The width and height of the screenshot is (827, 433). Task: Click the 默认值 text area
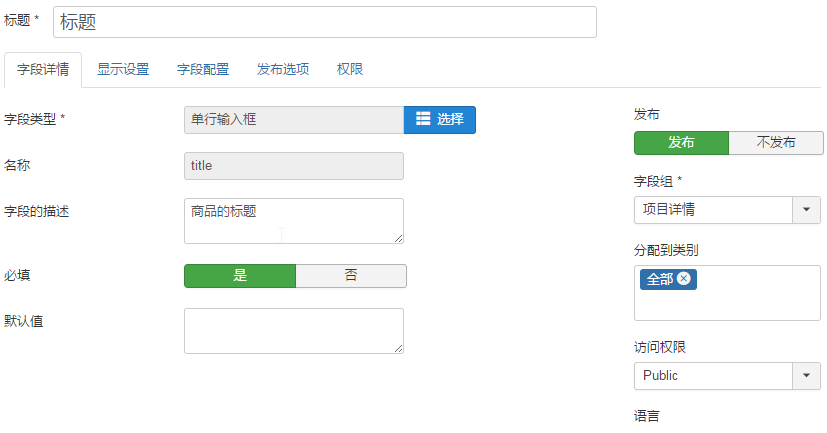(x=293, y=330)
